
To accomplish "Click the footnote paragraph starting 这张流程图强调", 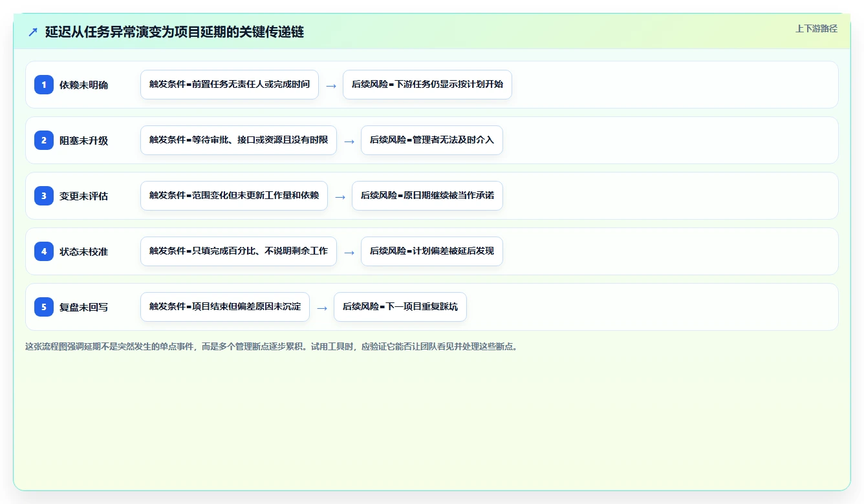I will (x=272, y=346).
